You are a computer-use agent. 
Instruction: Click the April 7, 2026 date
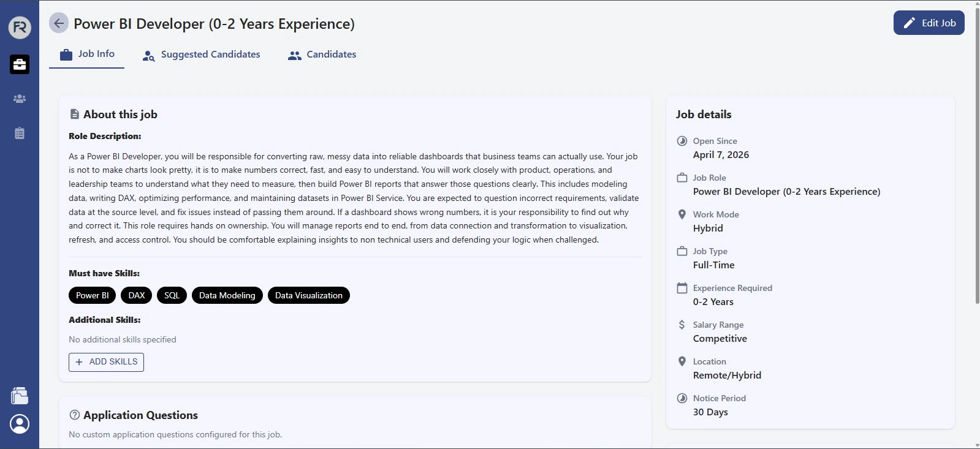tap(721, 155)
